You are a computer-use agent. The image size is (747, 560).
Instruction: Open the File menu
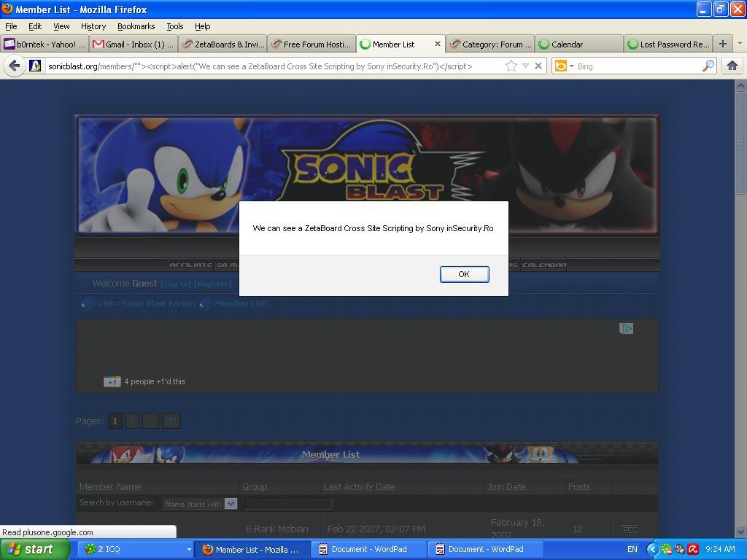(11, 26)
